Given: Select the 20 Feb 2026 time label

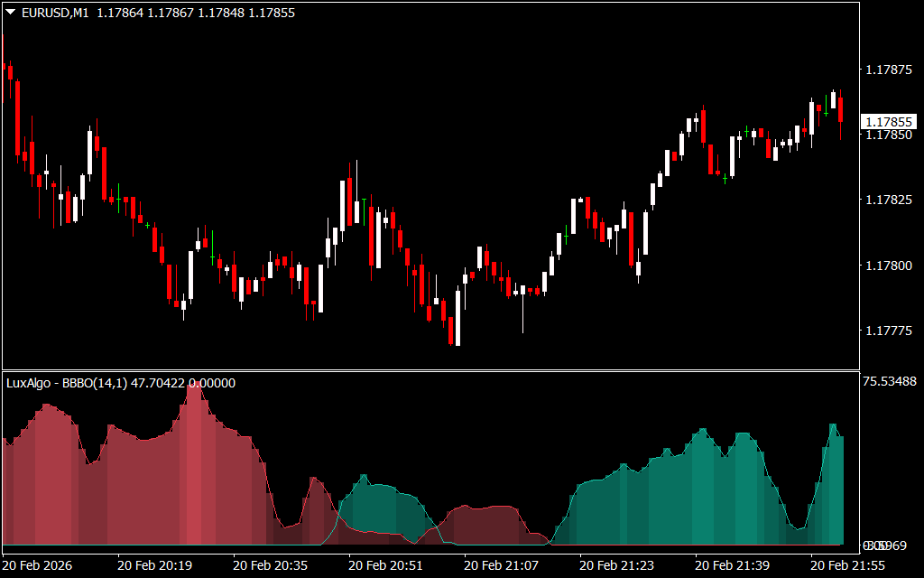Looking at the screenshot, I should [x=40, y=564].
